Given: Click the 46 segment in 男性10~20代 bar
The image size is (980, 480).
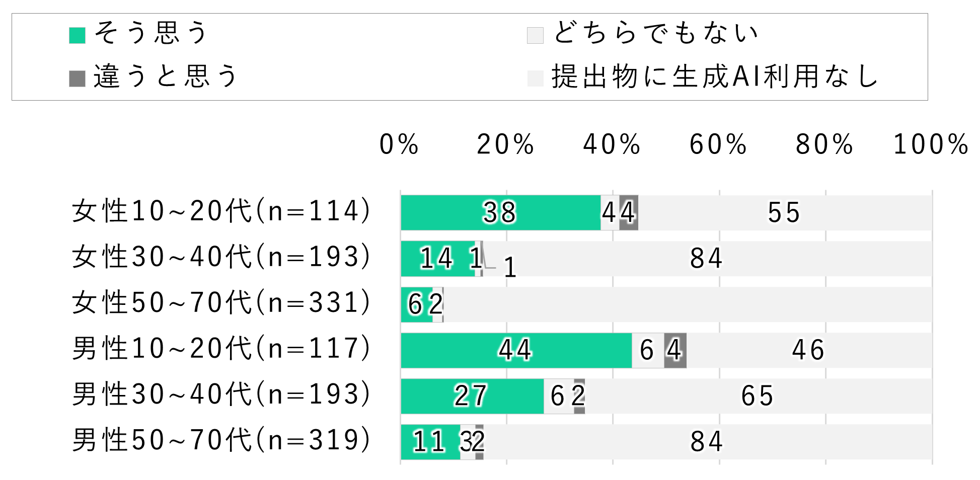Looking at the screenshot, I should pyautogui.click(x=808, y=350).
